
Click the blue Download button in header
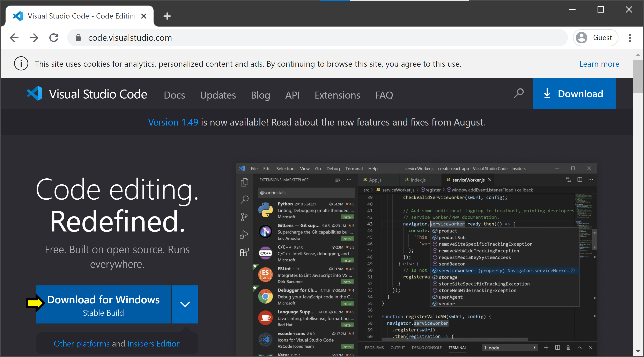click(574, 94)
